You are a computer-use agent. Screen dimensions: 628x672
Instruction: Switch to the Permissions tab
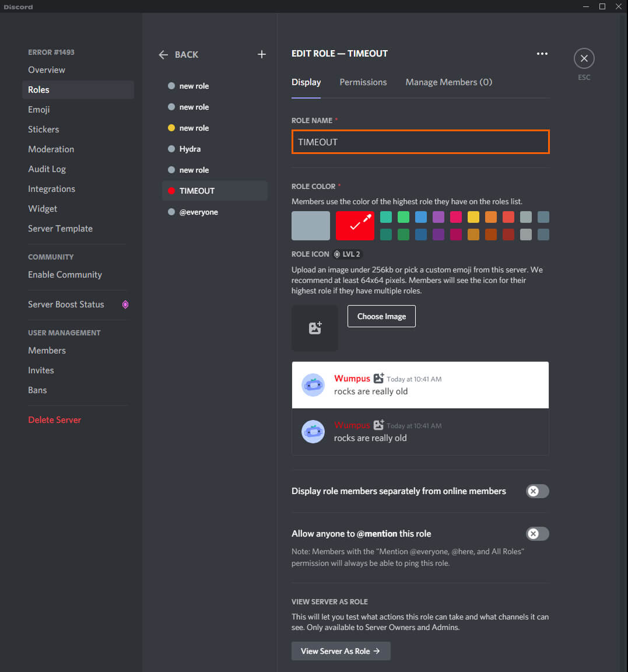click(x=363, y=82)
